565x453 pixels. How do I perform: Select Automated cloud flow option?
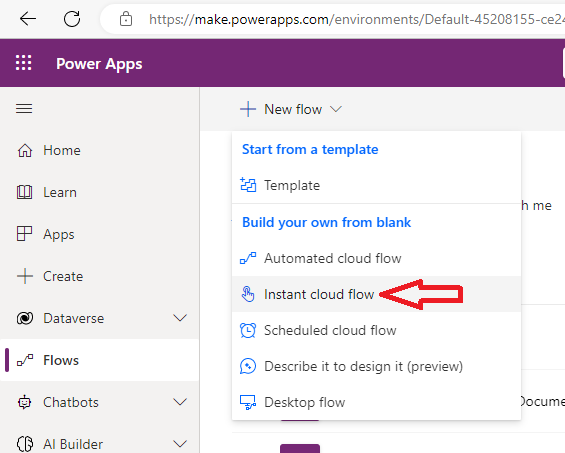pyautogui.click(x=333, y=258)
